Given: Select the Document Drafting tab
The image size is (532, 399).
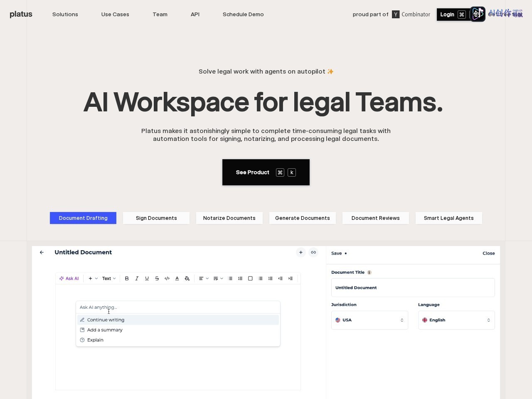Looking at the screenshot, I should 83,218.
